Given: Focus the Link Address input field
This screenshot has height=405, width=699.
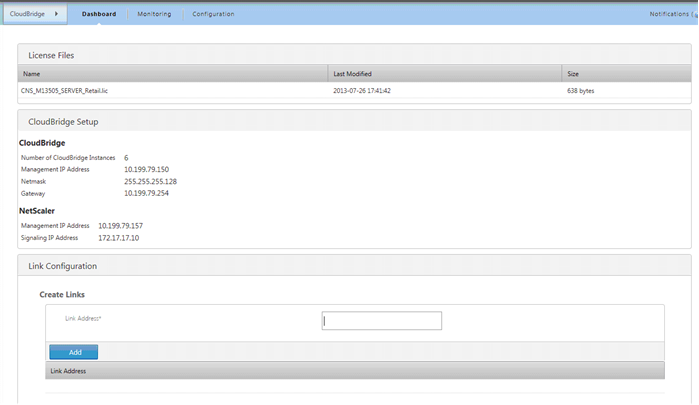Looking at the screenshot, I should [x=382, y=321].
